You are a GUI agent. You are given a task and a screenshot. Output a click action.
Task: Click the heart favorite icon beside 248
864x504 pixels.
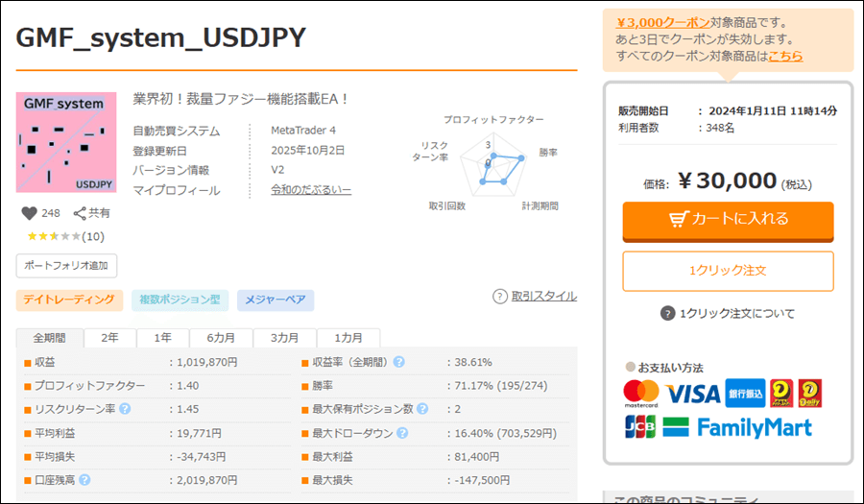[x=29, y=213]
